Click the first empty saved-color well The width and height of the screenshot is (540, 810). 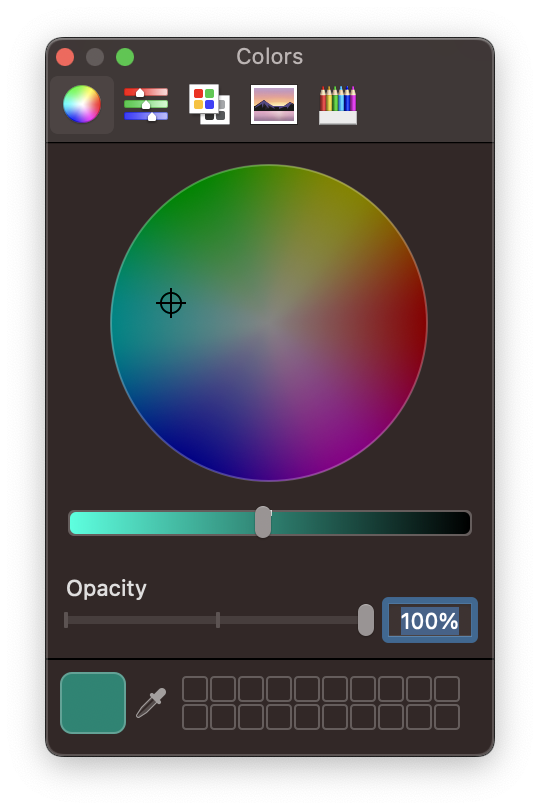click(x=195, y=689)
